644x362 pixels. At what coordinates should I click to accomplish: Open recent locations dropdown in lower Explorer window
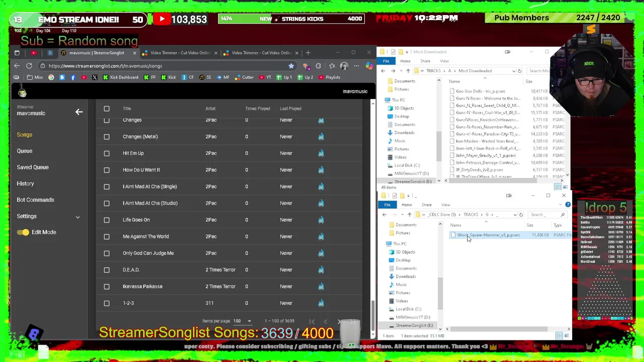[x=402, y=215]
